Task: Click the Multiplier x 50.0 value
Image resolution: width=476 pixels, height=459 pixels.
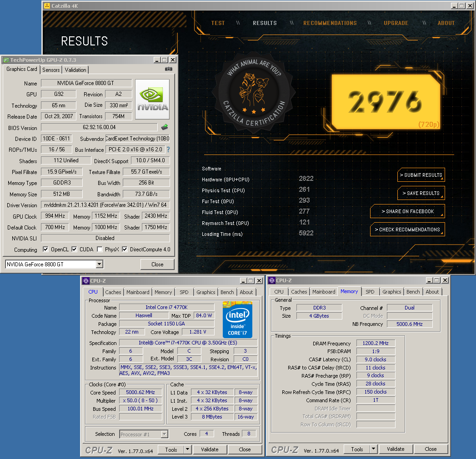Action: click(140, 400)
